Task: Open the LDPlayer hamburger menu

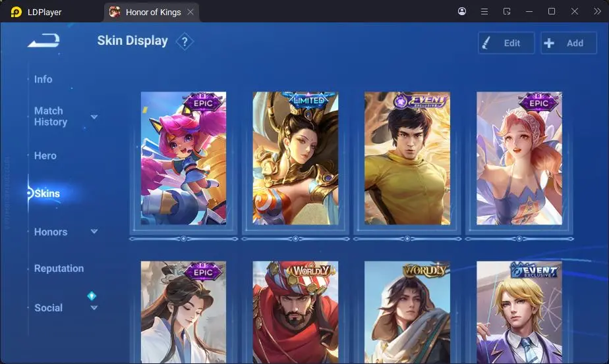Action: [x=484, y=11]
